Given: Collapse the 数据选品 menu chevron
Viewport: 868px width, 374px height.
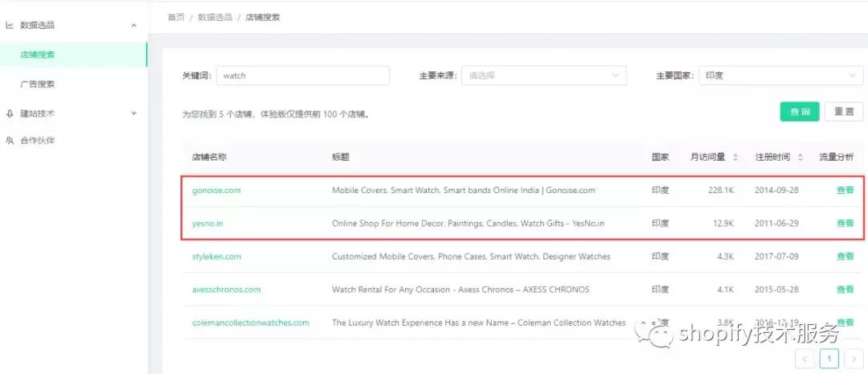Looking at the screenshot, I should pyautogui.click(x=133, y=25).
